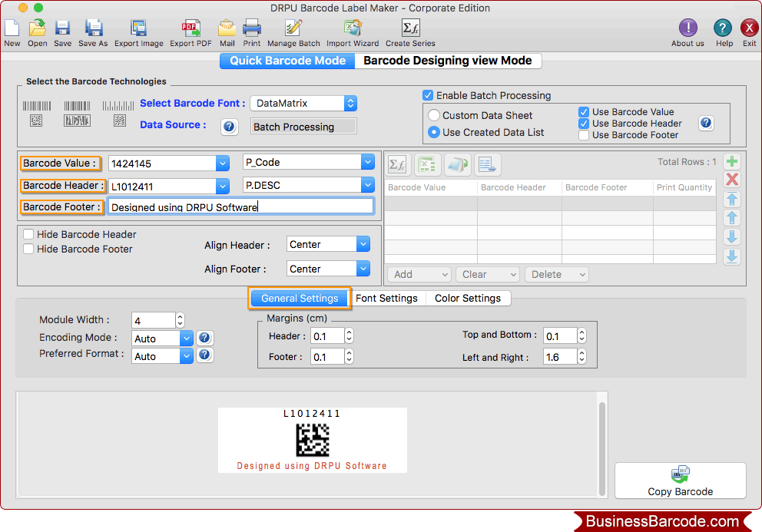Toggle Enable Batch Processing checkbox
762x532 pixels.
(x=428, y=95)
